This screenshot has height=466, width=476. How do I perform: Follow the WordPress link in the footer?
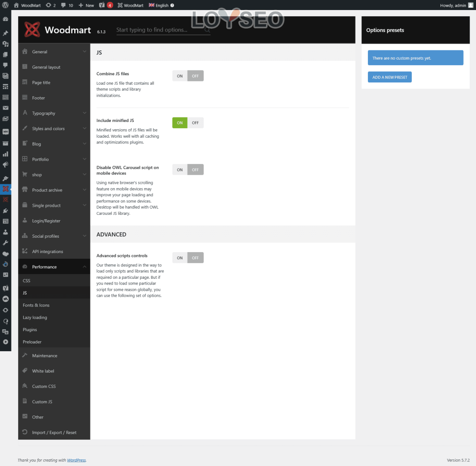pos(76,460)
